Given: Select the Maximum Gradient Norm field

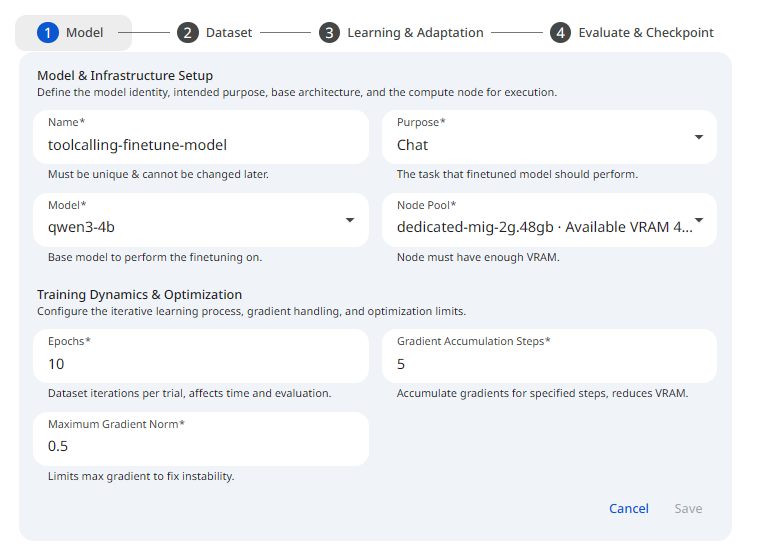Looking at the screenshot, I should pos(200,446).
